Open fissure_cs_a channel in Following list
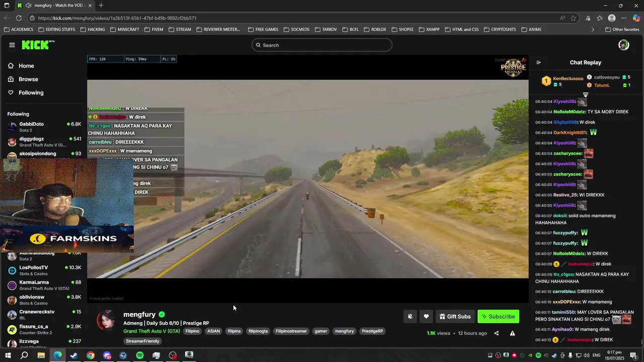Screen dimensions: 644x362 click(44, 329)
